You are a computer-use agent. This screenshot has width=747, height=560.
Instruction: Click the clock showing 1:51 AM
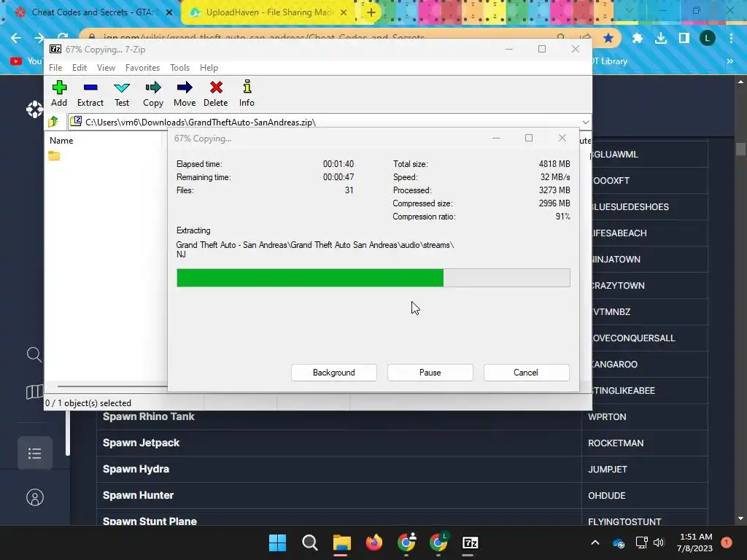coord(695,537)
